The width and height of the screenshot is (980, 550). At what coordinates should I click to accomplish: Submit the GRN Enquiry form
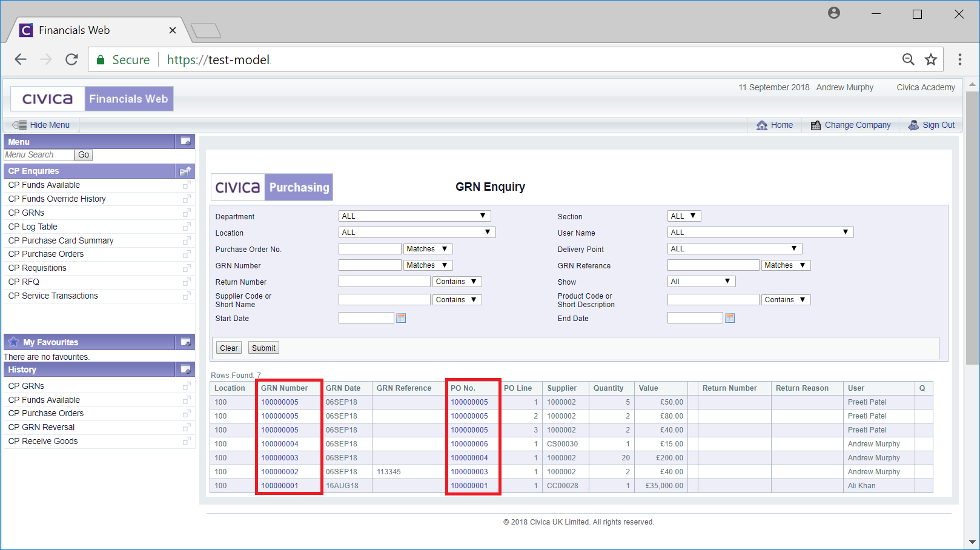[263, 348]
